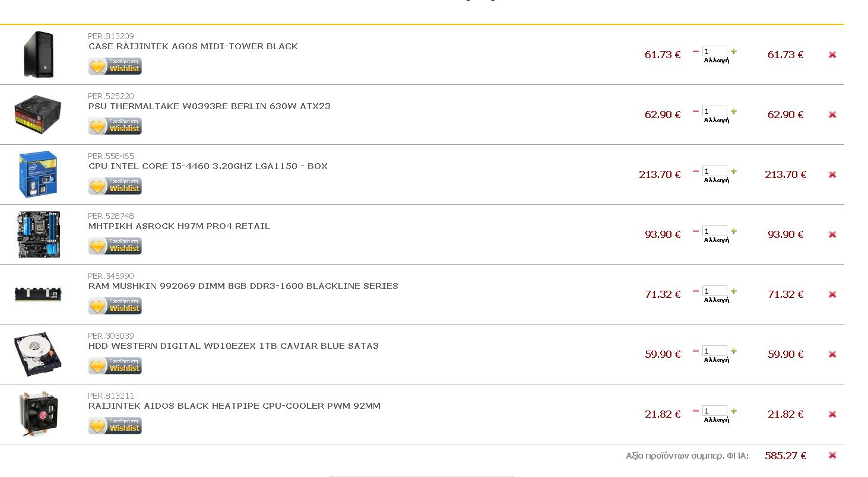Open the RAM Mushkin 992069 product title
Image resolution: width=868 pixels, height=477 pixels.
(x=243, y=286)
